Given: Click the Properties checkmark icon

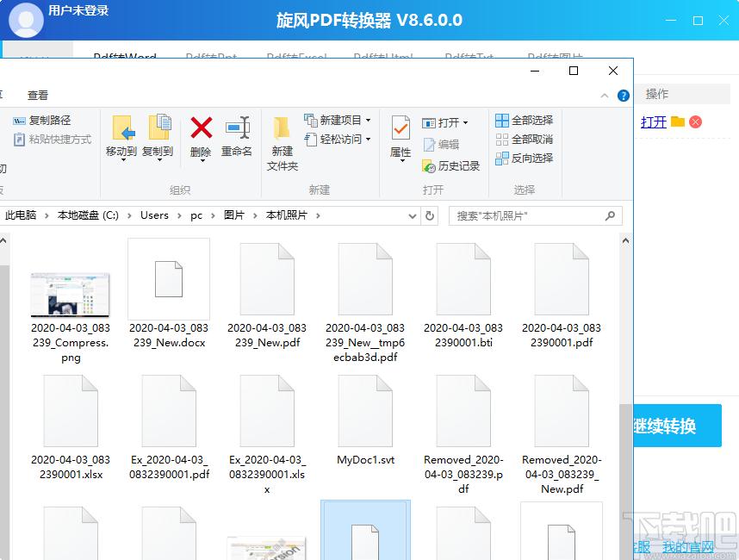Looking at the screenshot, I should (x=401, y=128).
